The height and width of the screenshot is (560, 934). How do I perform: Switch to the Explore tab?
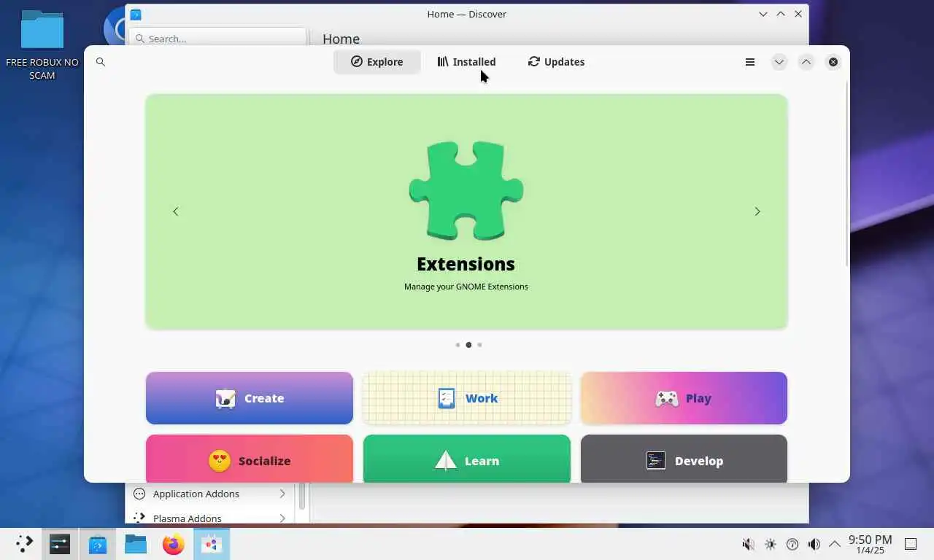point(377,62)
